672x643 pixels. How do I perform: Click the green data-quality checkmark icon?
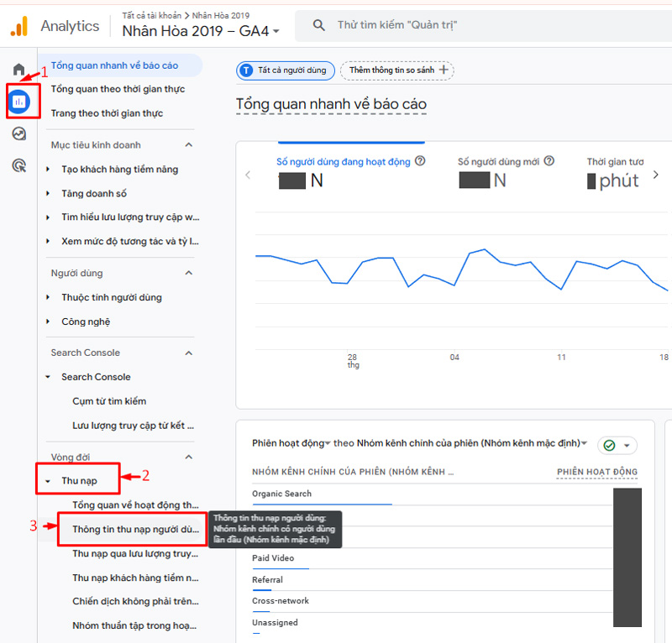(x=611, y=446)
